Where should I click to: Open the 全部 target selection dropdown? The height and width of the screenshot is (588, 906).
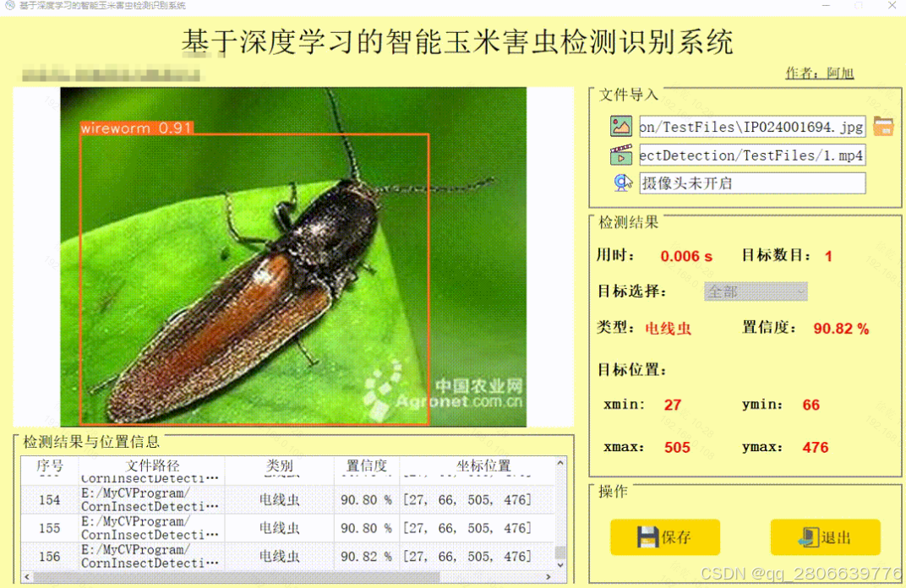click(x=756, y=291)
